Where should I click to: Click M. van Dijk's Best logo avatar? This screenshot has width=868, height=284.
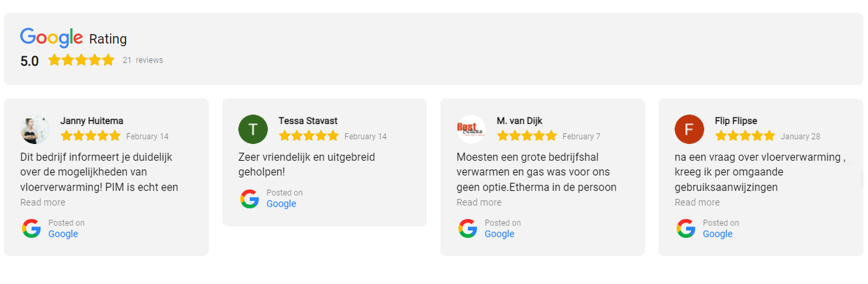point(471,129)
